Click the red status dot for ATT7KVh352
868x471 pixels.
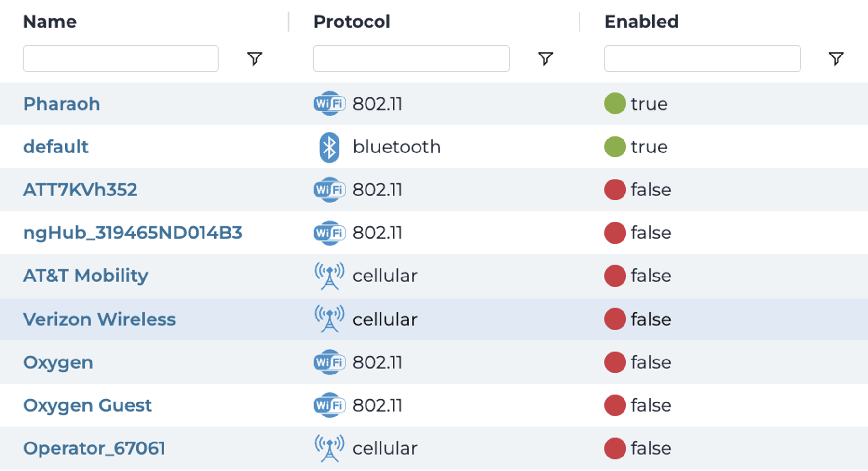click(615, 190)
